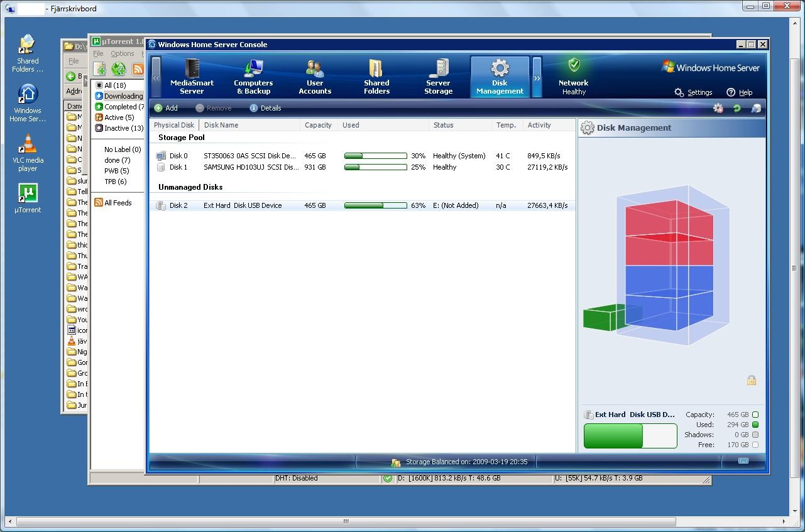The height and width of the screenshot is (532, 805).
Task: Select the Server Storage tab
Action: (438, 77)
